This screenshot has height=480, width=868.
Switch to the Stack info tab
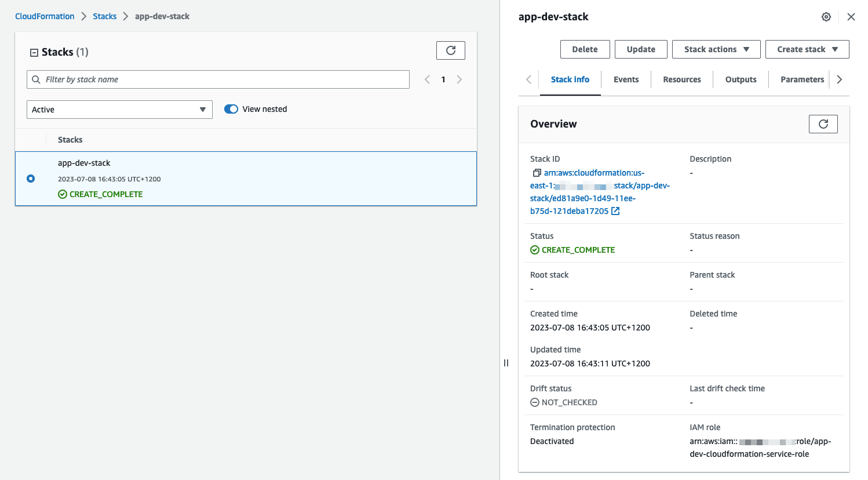pos(570,79)
